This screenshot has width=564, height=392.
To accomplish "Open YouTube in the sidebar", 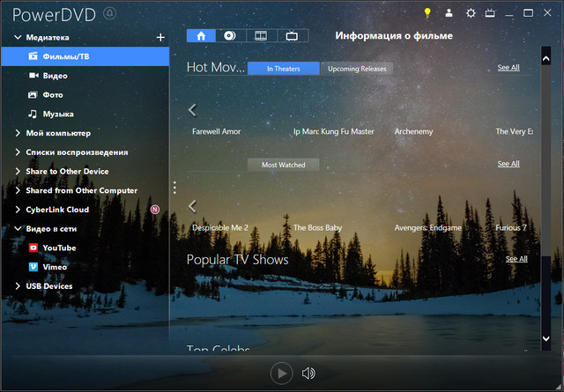I will pyautogui.click(x=59, y=248).
